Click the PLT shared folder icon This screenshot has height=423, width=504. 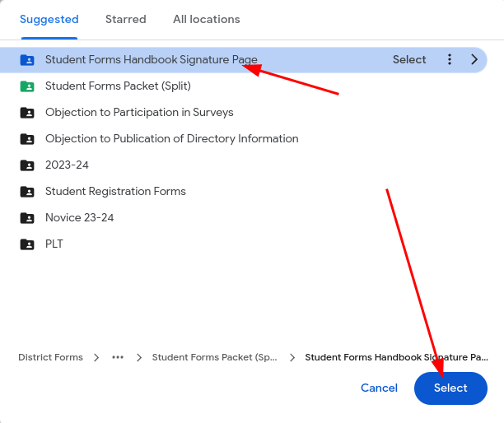[x=27, y=244]
